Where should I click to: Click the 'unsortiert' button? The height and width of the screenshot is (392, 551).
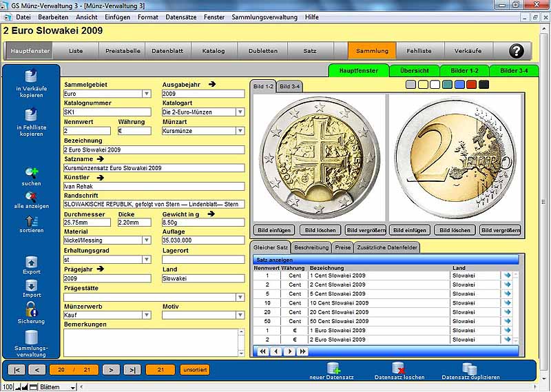coord(195,370)
